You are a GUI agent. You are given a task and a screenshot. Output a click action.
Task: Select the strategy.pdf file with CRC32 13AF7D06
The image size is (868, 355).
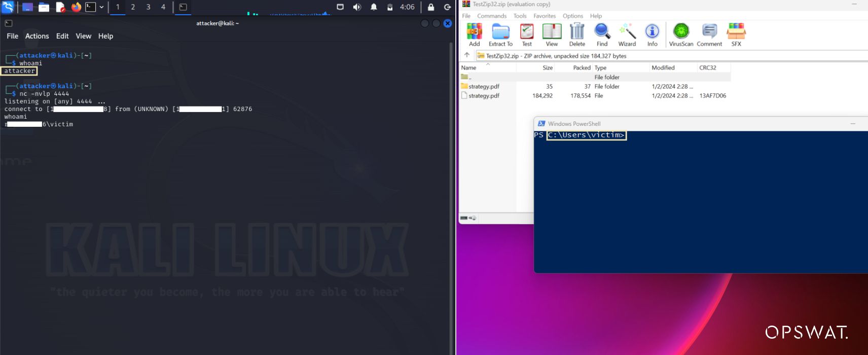pyautogui.click(x=484, y=96)
